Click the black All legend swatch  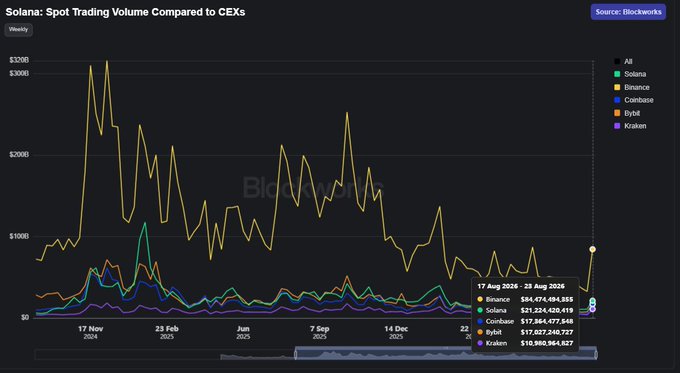click(617, 62)
